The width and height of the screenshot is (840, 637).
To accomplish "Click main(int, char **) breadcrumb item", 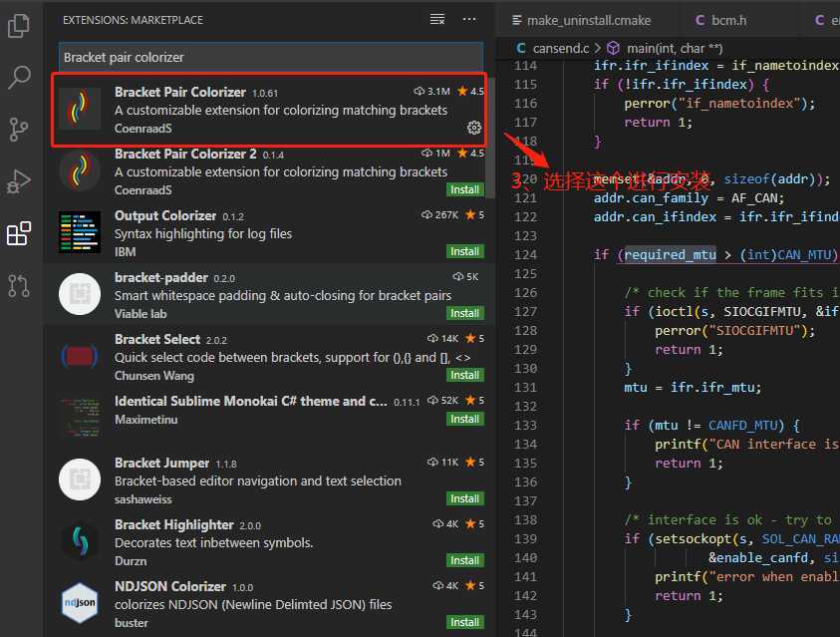I will pyautogui.click(x=675, y=48).
